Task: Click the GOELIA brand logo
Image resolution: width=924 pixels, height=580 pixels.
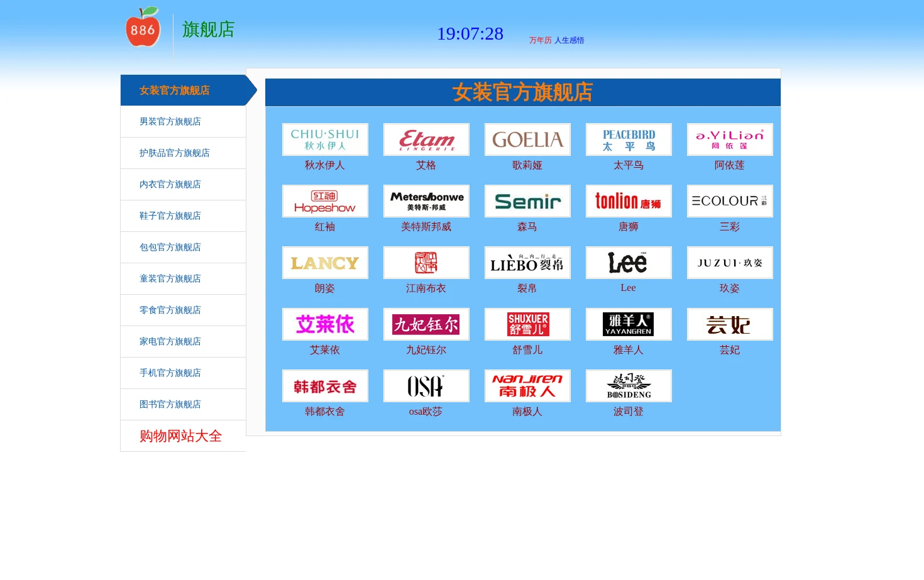Action: 527,140
